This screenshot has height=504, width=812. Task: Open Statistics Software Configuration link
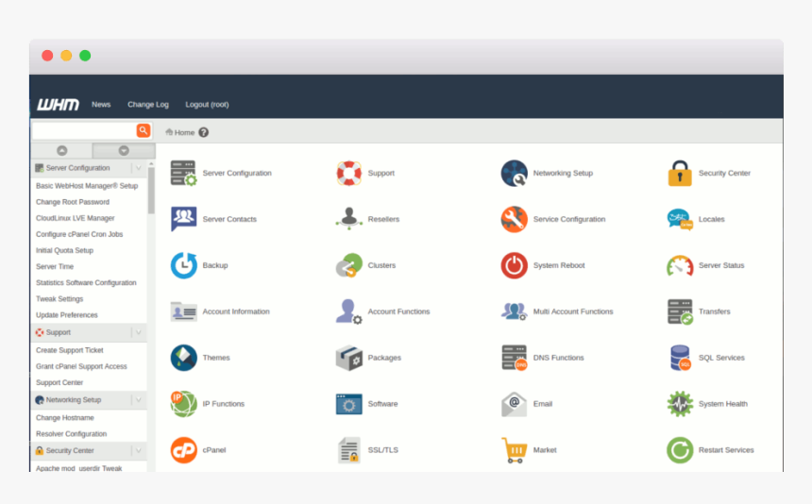coord(86,282)
